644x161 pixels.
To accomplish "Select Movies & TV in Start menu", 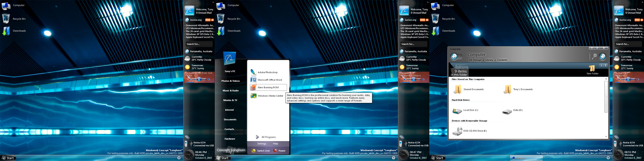I will [230, 100].
